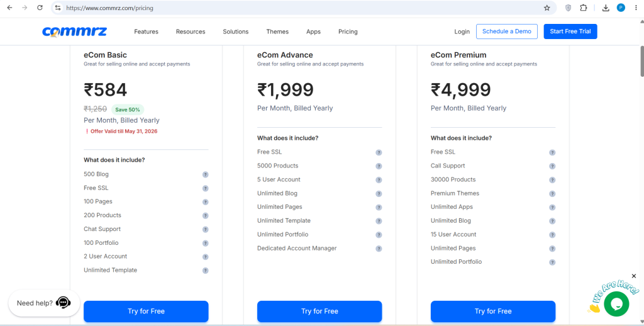Click help icon beside 100 Portfolio
Image resolution: width=644 pixels, height=326 pixels.
tap(206, 244)
